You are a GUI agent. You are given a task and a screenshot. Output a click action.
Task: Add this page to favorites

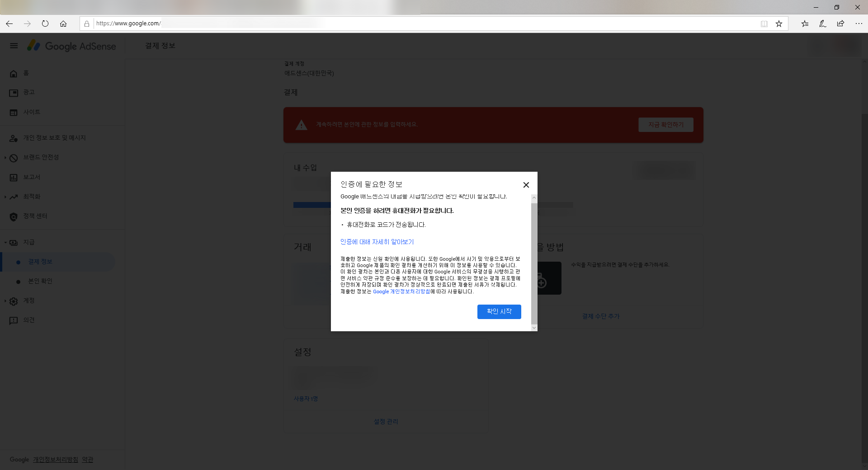779,23
